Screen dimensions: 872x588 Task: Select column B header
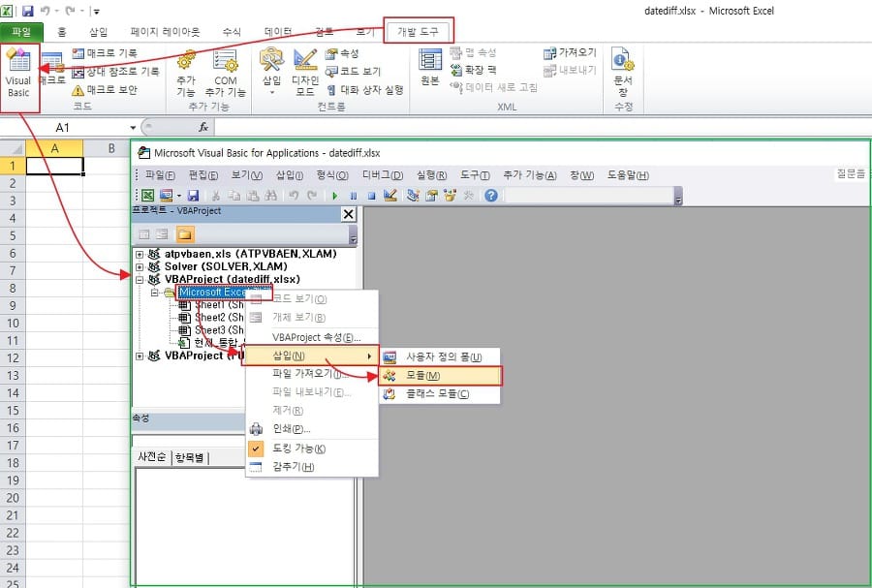pyautogui.click(x=111, y=148)
